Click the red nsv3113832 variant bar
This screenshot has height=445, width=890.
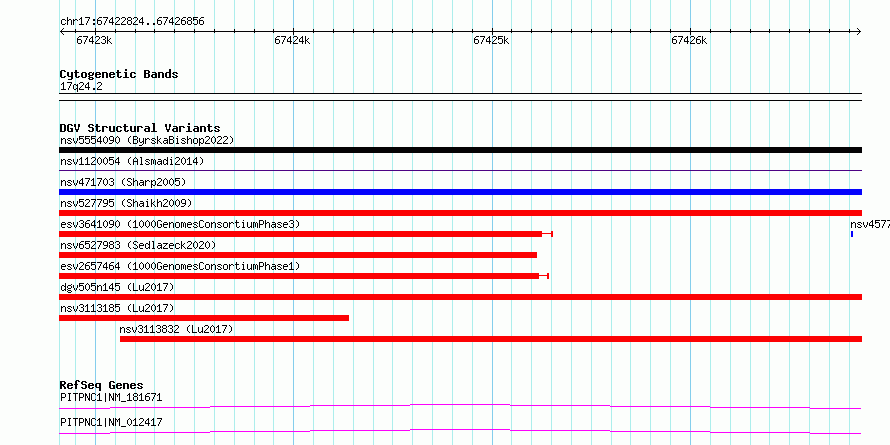pos(491,339)
